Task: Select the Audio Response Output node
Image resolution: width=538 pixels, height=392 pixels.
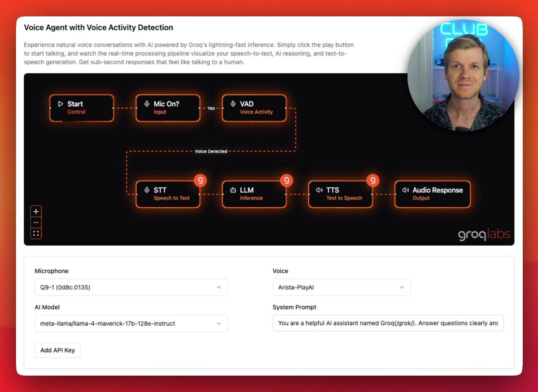Action: [433, 194]
